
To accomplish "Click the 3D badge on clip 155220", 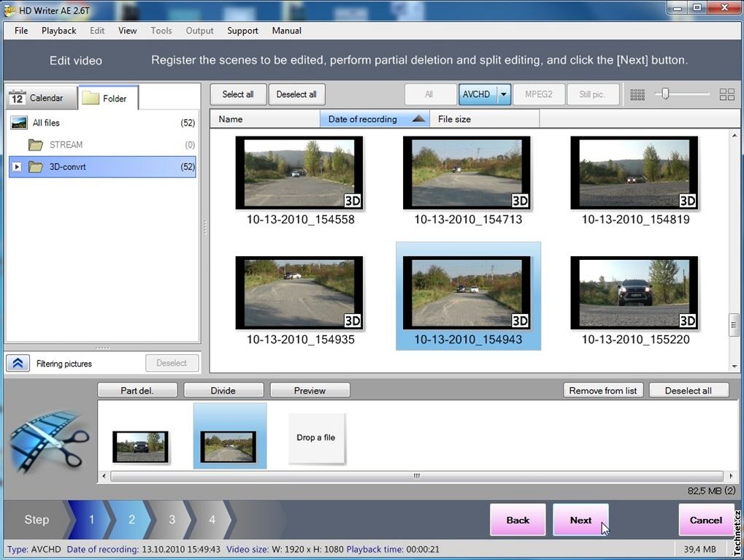I will pos(688,321).
